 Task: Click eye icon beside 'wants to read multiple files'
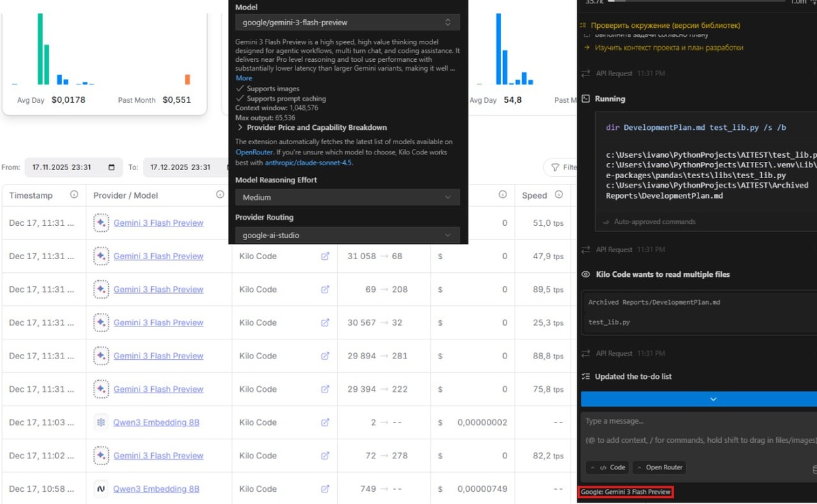(586, 275)
